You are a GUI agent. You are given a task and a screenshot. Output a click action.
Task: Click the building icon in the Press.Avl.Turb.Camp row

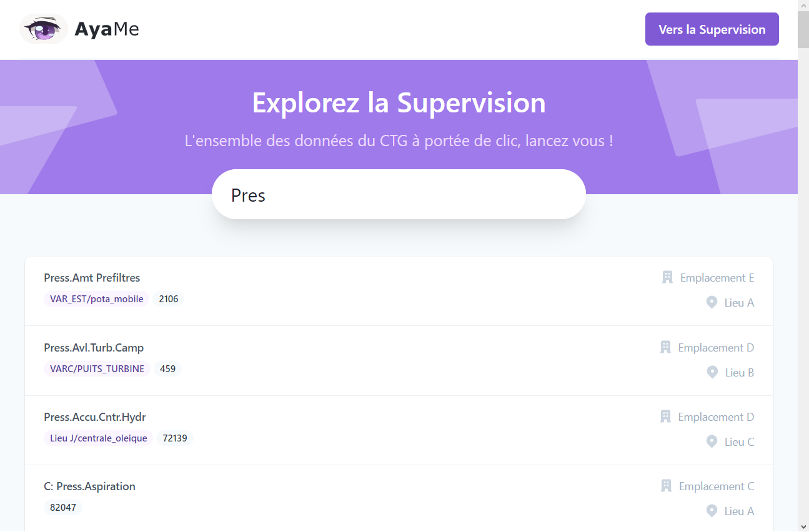(x=665, y=347)
